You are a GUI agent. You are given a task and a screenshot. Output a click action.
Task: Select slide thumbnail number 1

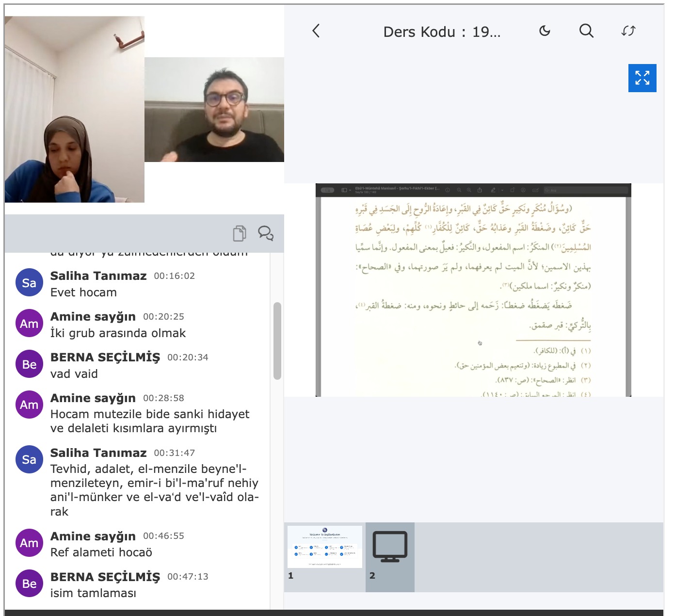(x=325, y=547)
